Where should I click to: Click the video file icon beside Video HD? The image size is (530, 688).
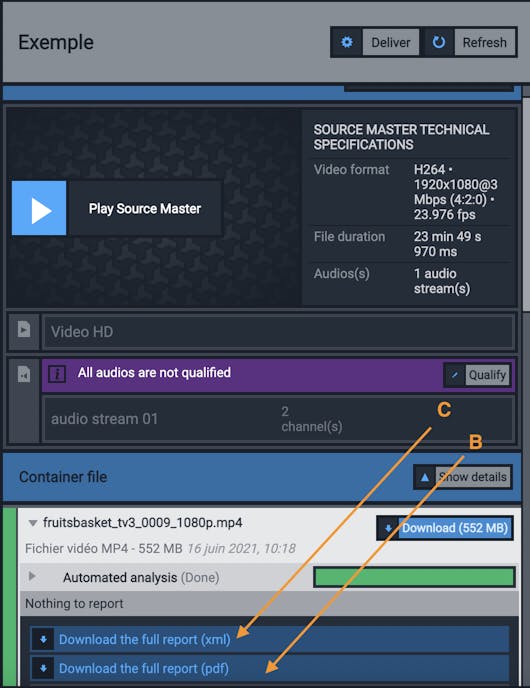24,331
